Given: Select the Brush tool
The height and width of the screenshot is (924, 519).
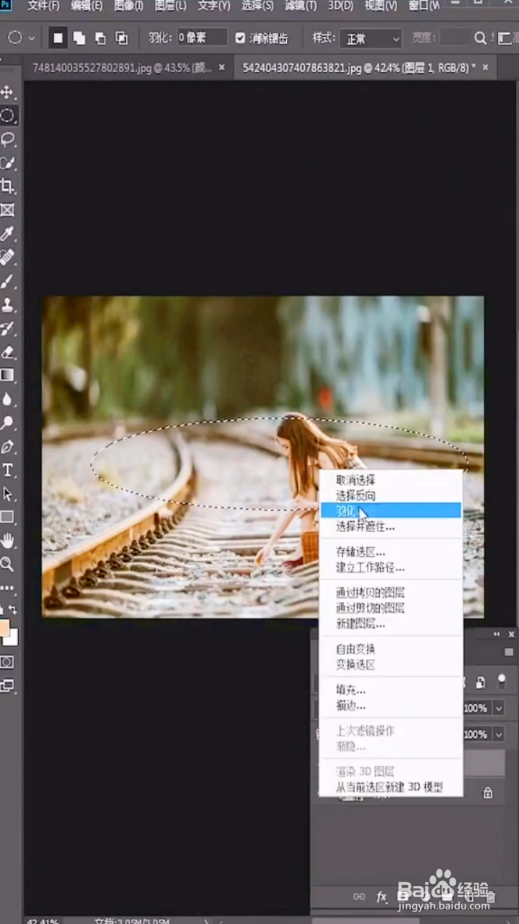Looking at the screenshot, I should coord(7,281).
